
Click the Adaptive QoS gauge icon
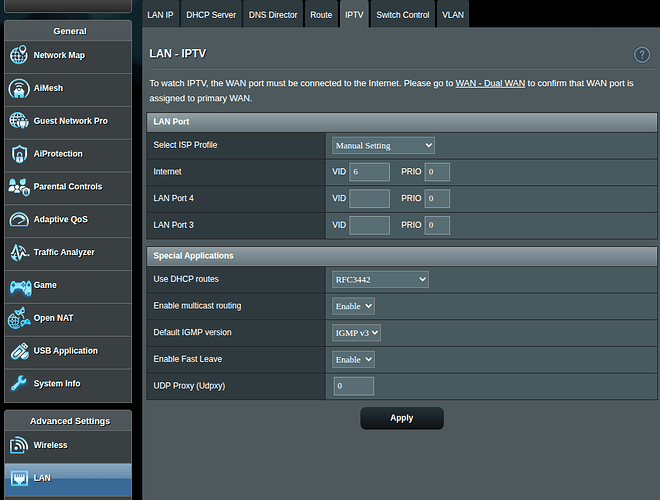tap(19, 219)
